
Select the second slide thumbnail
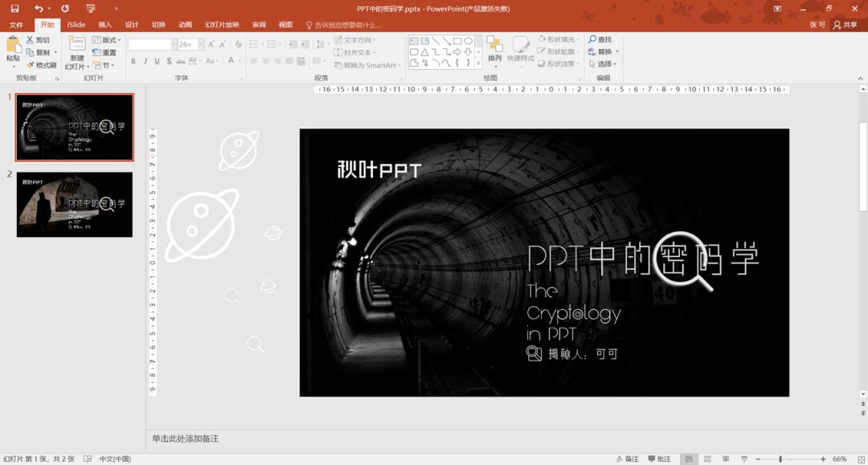click(x=75, y=204)
